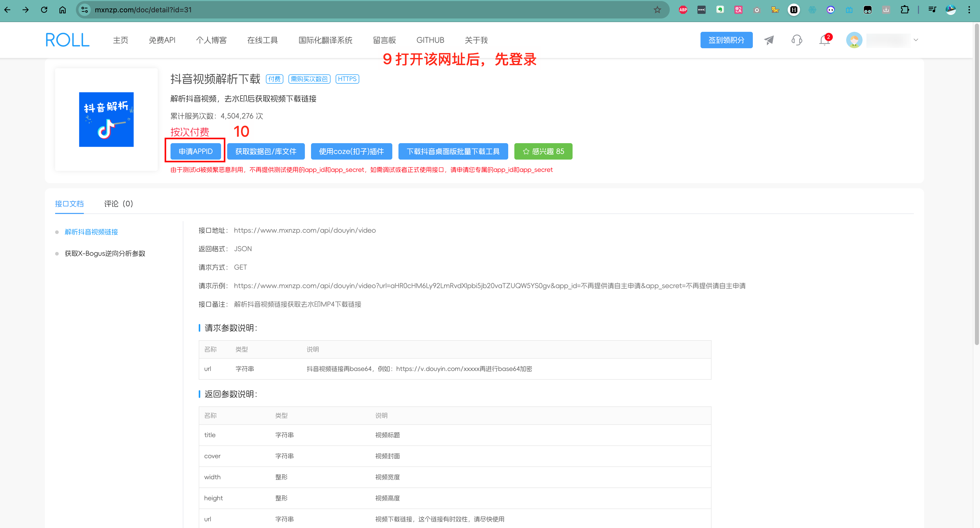Open the 国际化翻译系统 nav item

coord(325,40)
